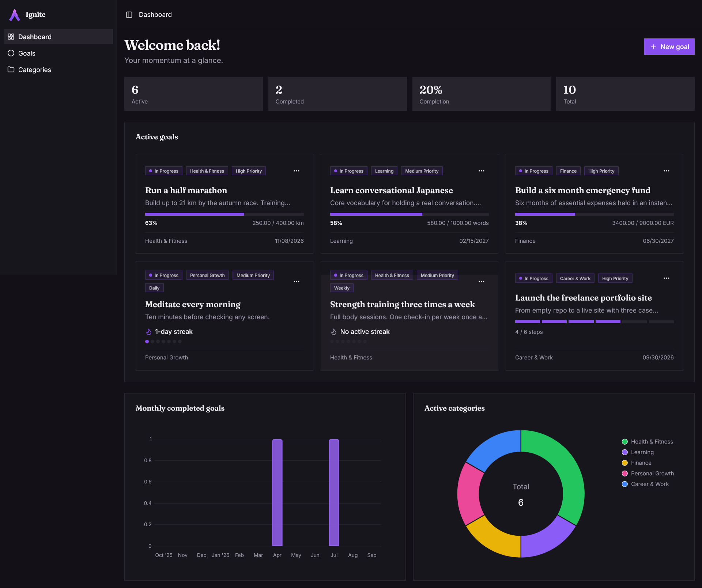Click the 4 / 6 steps text
Screen dimensions: 702x588
[529, 332]
